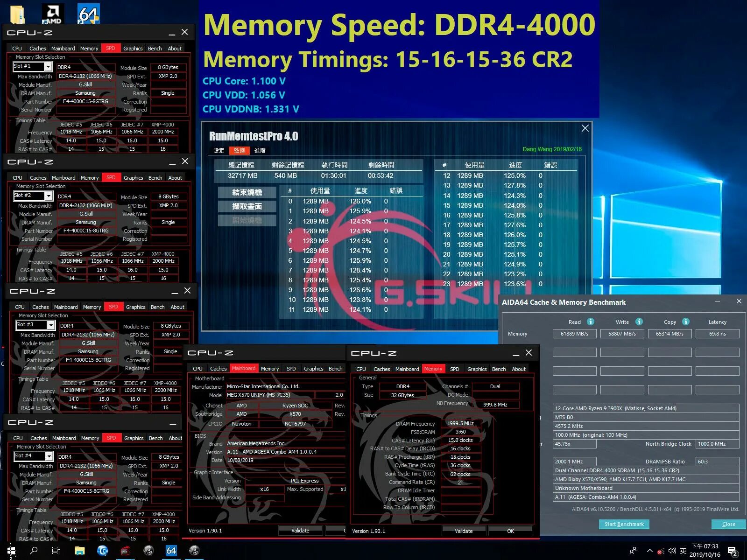
Task: Click the taskbar clock showing 07:33
Action: tap(705, 551)
